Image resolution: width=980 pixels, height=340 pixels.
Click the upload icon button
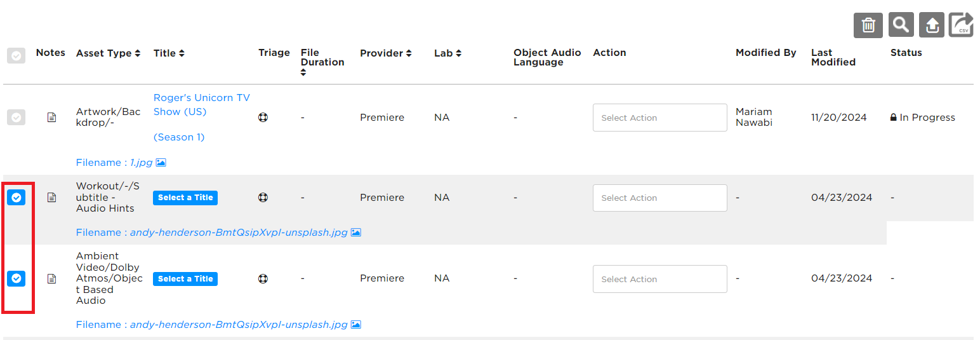(x=932, y=25)
